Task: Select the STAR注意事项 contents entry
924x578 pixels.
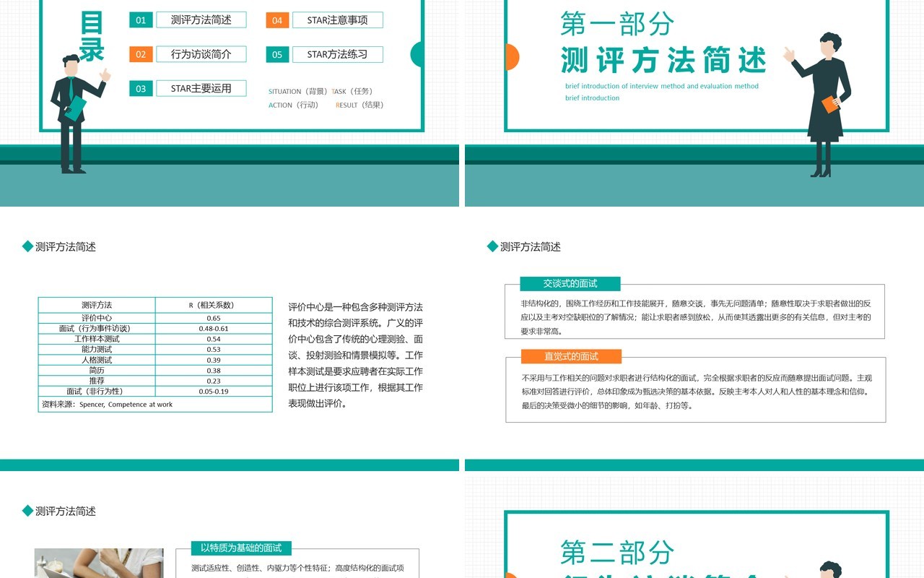Action: point(338,20)
